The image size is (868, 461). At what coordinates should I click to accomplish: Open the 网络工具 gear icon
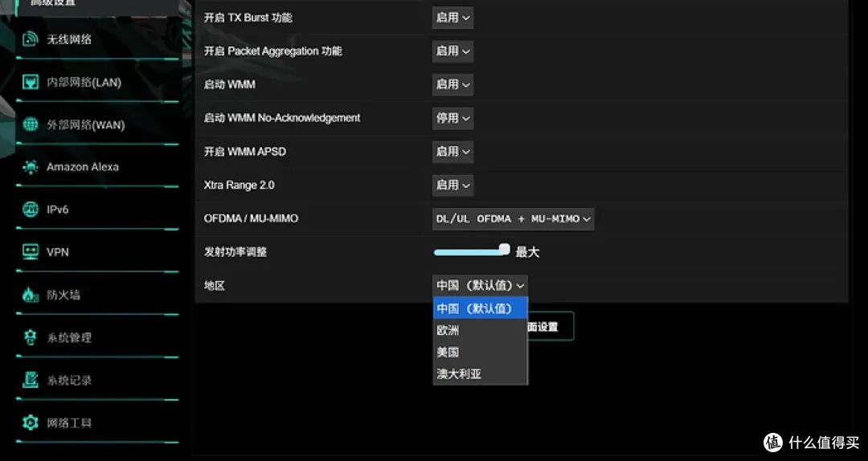(31, 422)
